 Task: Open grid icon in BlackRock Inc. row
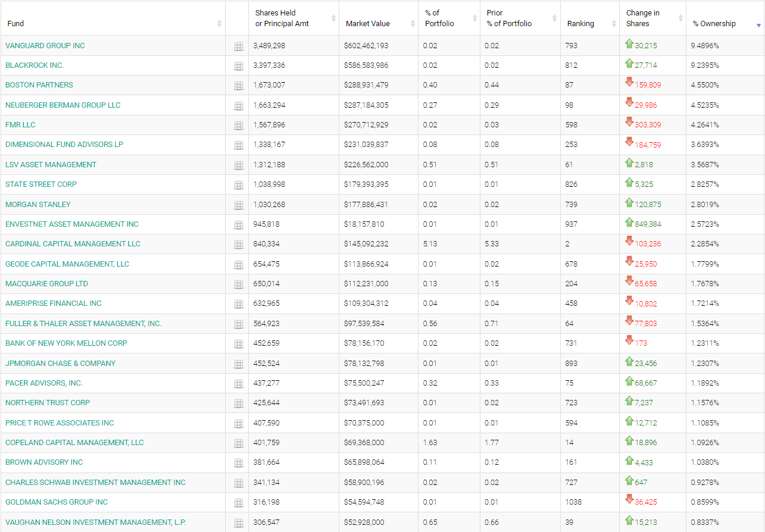coord(239,66)
